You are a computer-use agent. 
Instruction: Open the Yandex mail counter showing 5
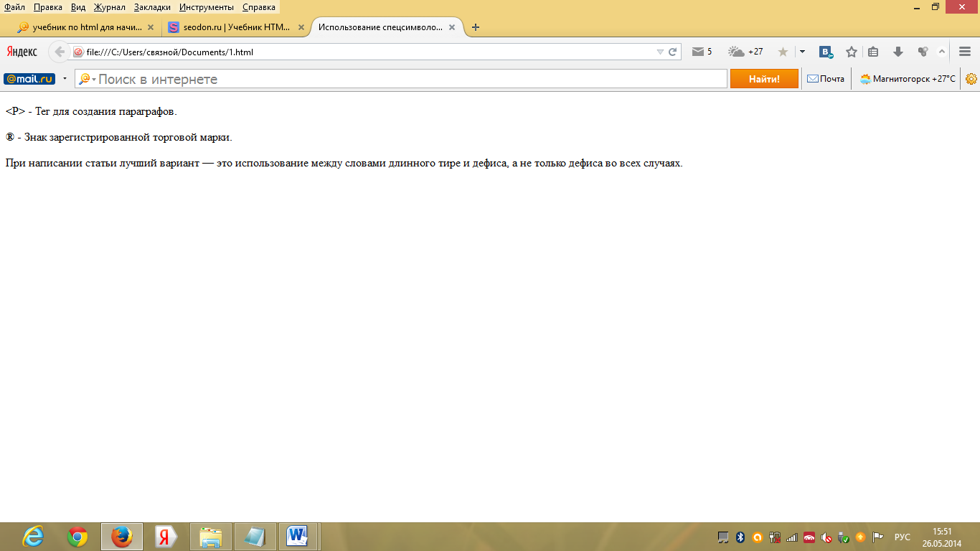click(702, 52)
